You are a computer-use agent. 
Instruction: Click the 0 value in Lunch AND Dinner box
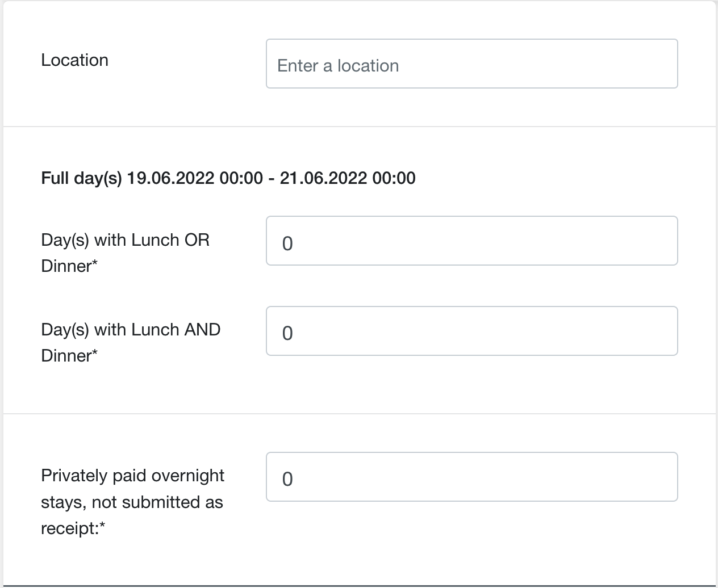click(287, 333)
